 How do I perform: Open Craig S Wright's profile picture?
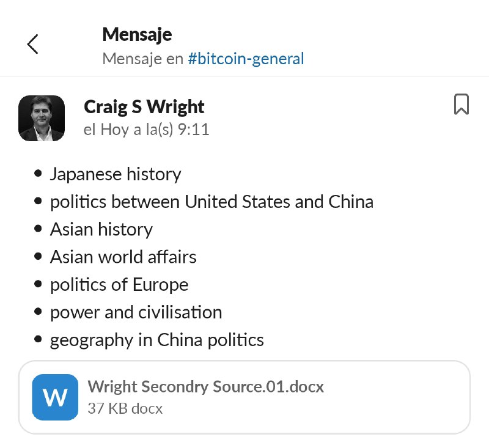[42, 118]
